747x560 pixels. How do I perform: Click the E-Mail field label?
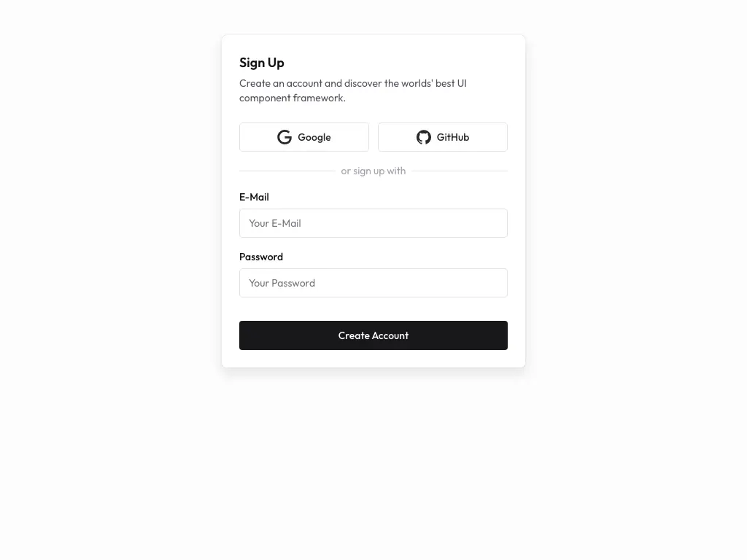pyautogui.click(x=254, y=197)
